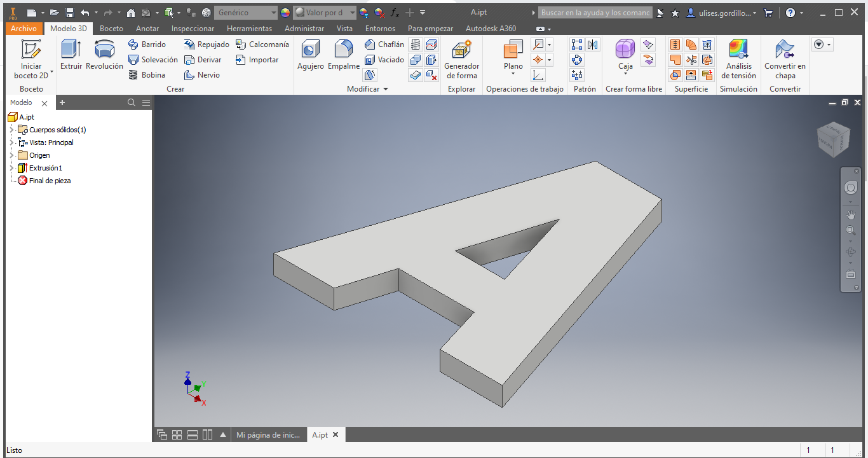Select the Revolución tool
Screen dimensions: 868x458
click(x=104, y=55)
